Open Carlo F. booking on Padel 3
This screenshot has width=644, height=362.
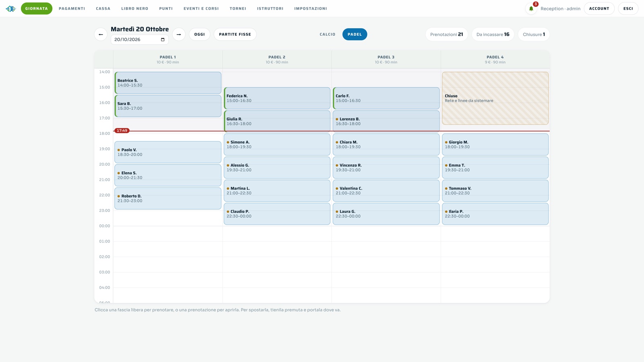386,98
